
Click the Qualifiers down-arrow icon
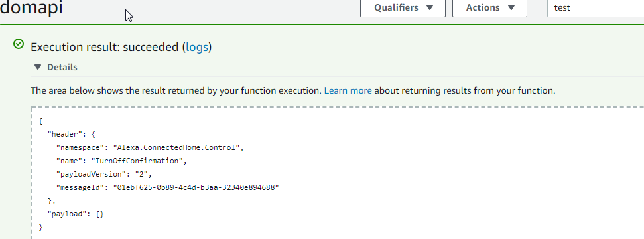point(430,7)
